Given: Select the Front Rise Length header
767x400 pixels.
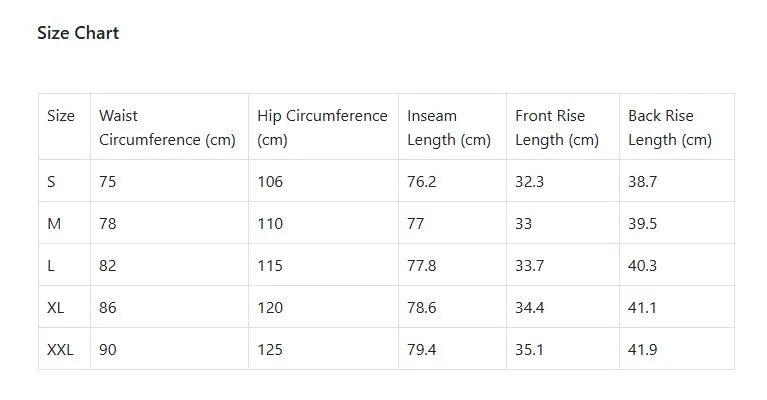Looking at the screenshot, I should point(556,128).
